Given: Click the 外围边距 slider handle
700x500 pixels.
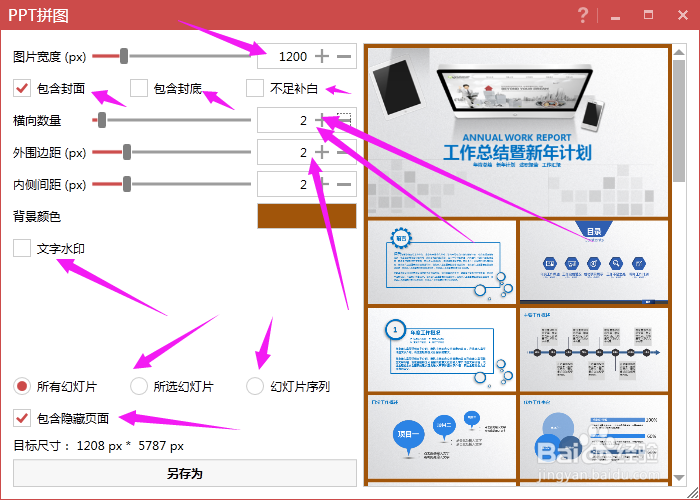Looking at the screenshot, I should (x=127, y=152).
